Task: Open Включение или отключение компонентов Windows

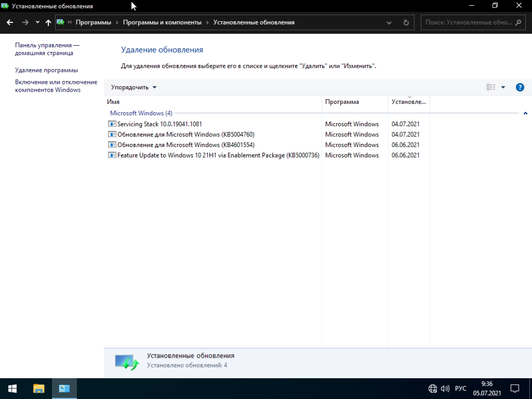Action: tap(56, 86)
